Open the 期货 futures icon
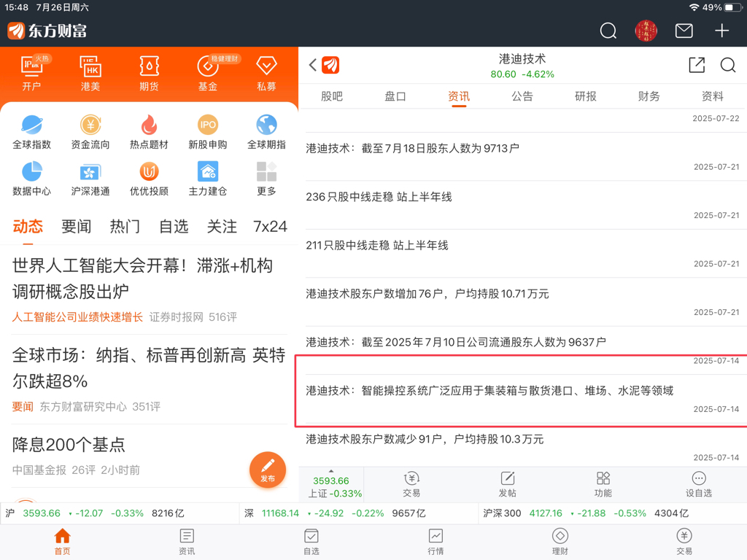This screenshot has height=560, width=747. pos(149,73)
